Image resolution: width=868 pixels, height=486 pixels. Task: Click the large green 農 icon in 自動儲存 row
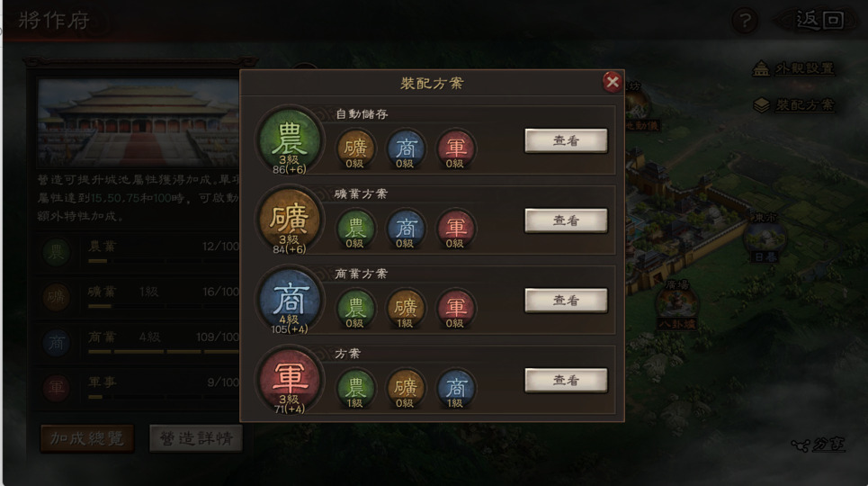click(x=290, y=140)
